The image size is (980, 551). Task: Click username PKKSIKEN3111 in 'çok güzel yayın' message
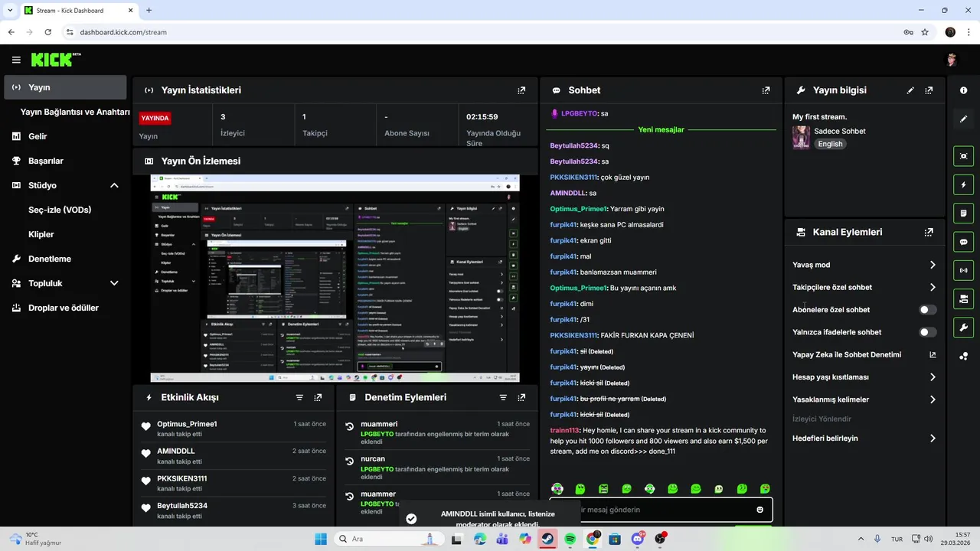[573, 178]
